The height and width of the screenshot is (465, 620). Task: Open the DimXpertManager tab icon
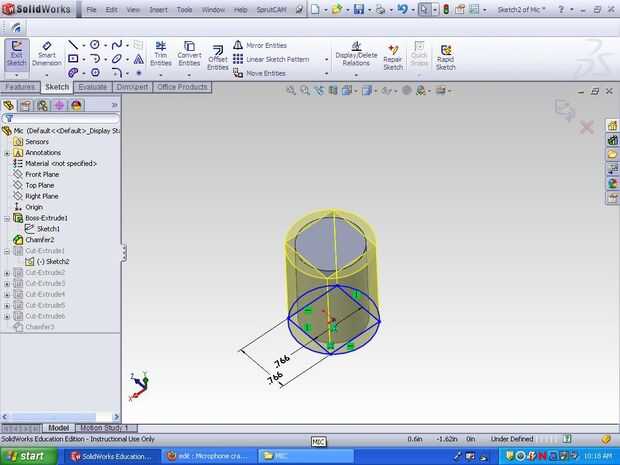tap(59, 105)
